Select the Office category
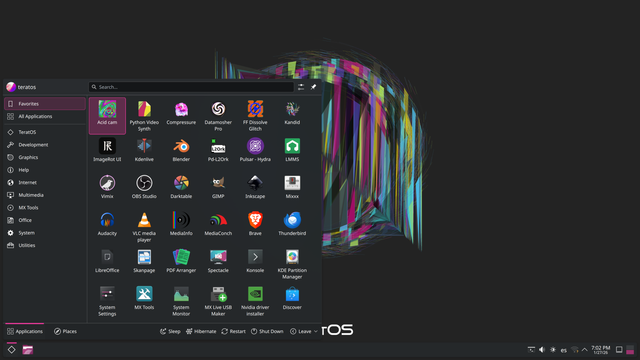This screenshot has height=360, width=640. (45, 220)
